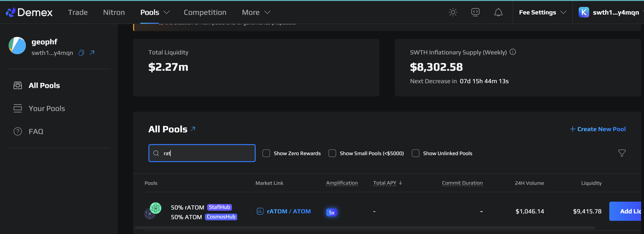The image size is (644, 234).
Task: Sort by the Total APY column header
Action: pyautogui.click(x=384, y=183)
